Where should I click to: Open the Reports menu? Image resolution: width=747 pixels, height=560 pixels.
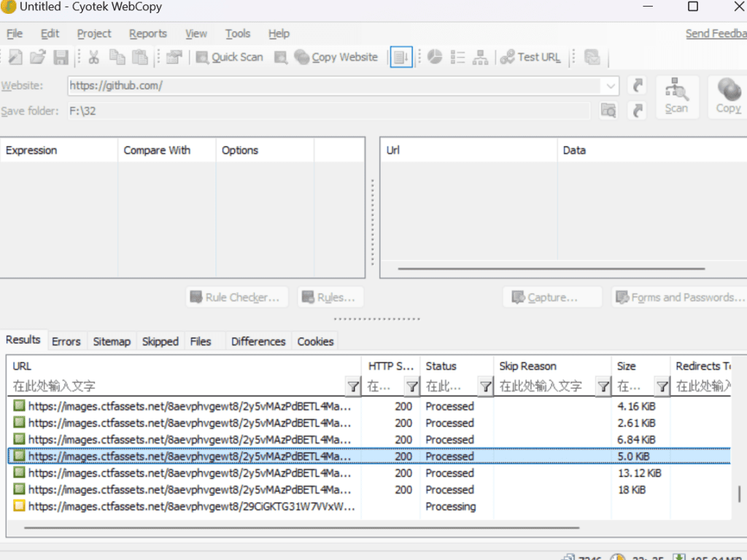coord(148,34)
